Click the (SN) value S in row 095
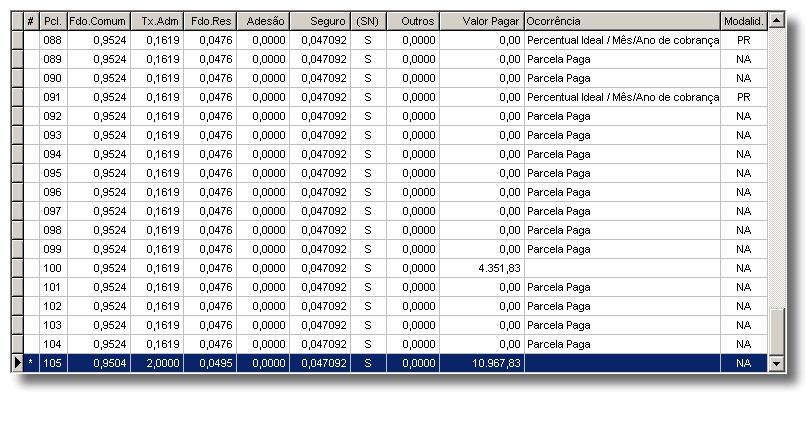This screenshot has height=424, width=807. click(x=368, y=173)
